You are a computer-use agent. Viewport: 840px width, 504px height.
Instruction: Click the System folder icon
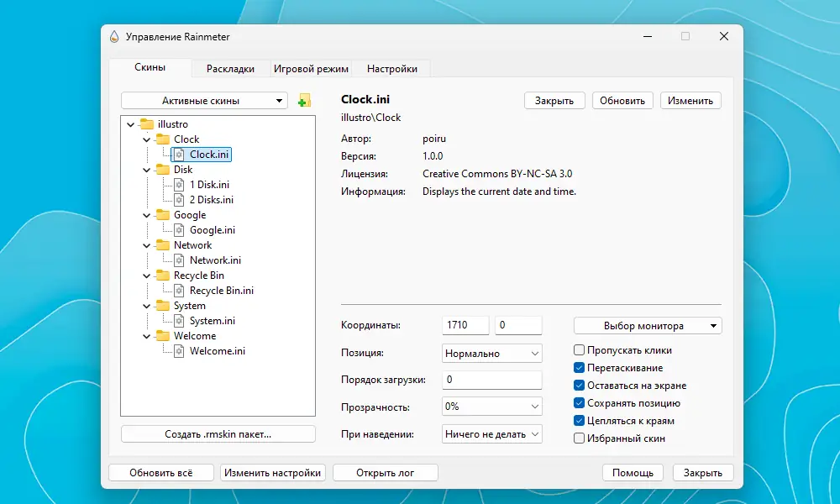163,306
